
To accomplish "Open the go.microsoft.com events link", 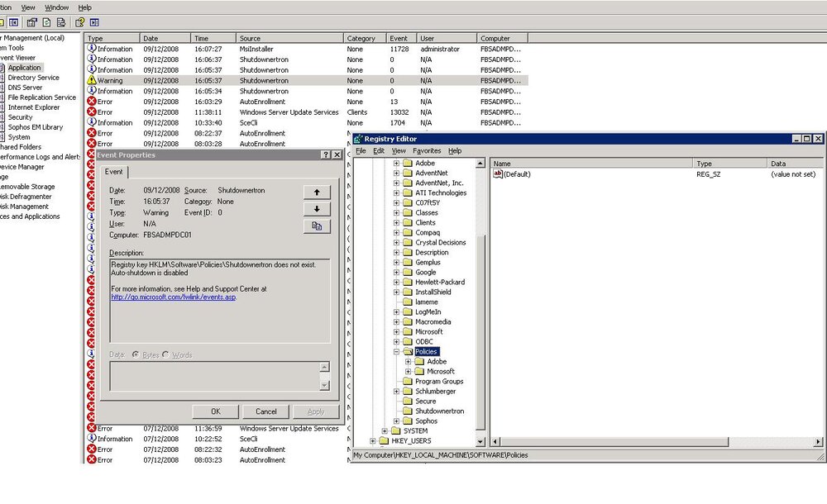I will [174, 297].
